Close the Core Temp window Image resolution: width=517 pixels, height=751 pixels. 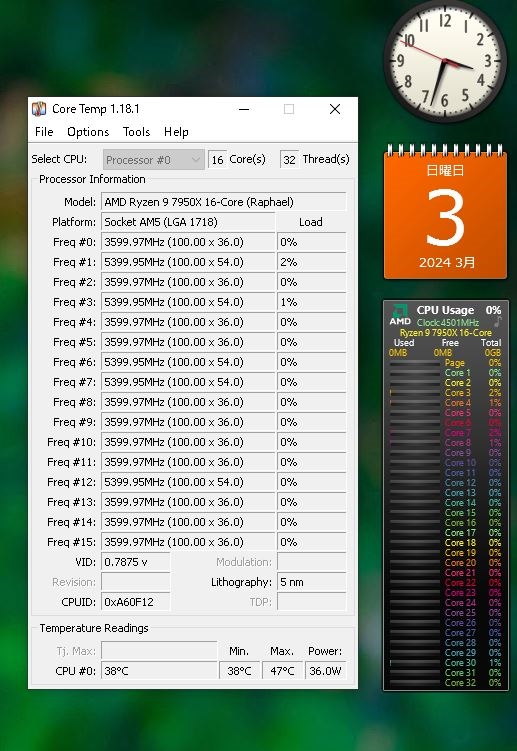335,109
